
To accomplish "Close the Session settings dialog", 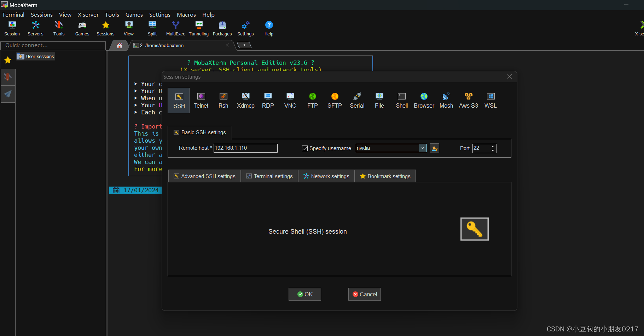I will (510, 76).
